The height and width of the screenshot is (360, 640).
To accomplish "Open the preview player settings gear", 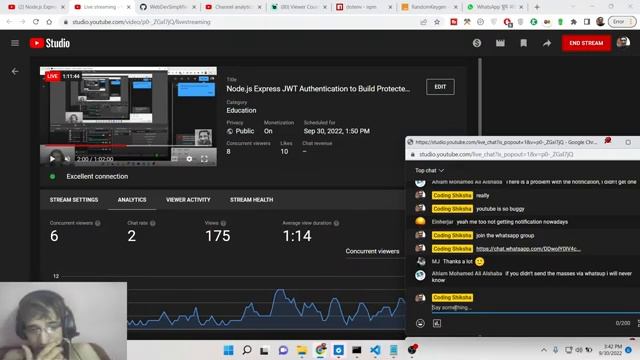I will coord(189,159).
